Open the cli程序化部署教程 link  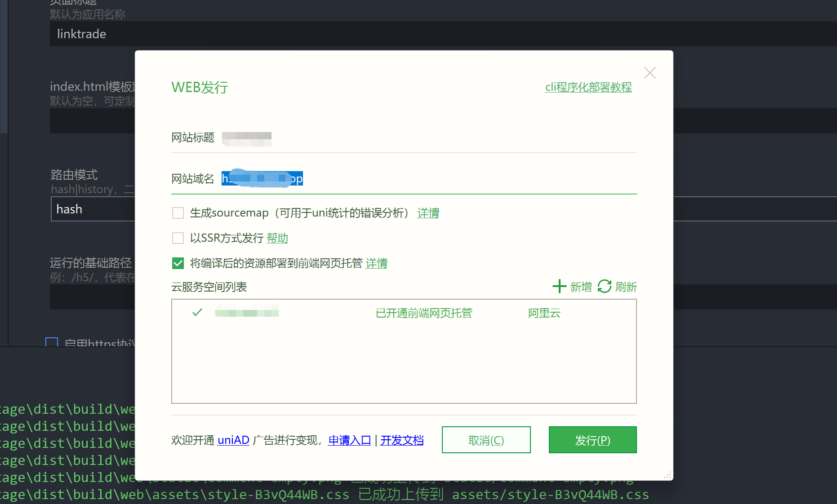tap(588, 87)
